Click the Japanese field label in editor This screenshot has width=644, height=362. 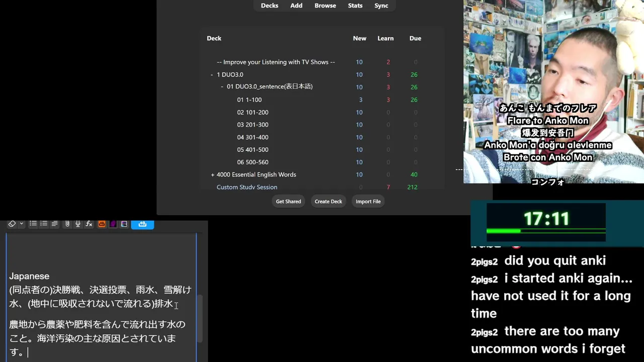tap(29, 276)
